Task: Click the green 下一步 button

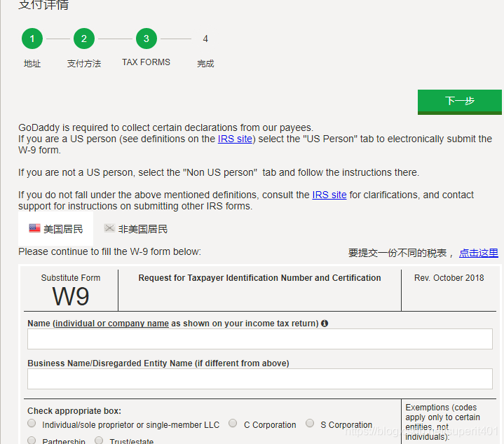Action: (460, 102)
